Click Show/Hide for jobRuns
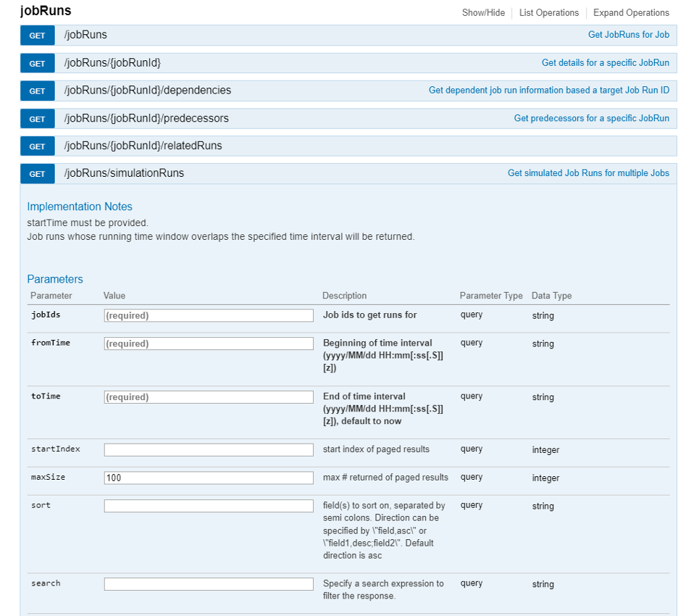The width and height of the screenshot is (678, 616). click(483, 13)
